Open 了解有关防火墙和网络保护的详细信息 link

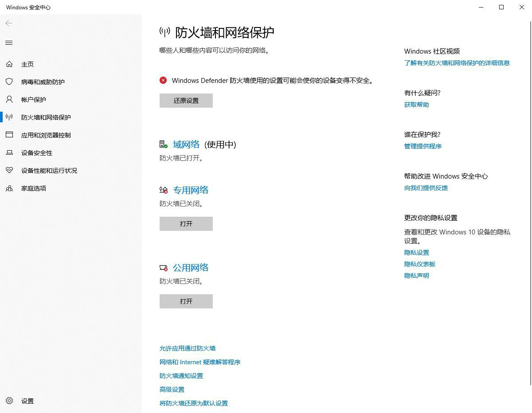point(457,63)
